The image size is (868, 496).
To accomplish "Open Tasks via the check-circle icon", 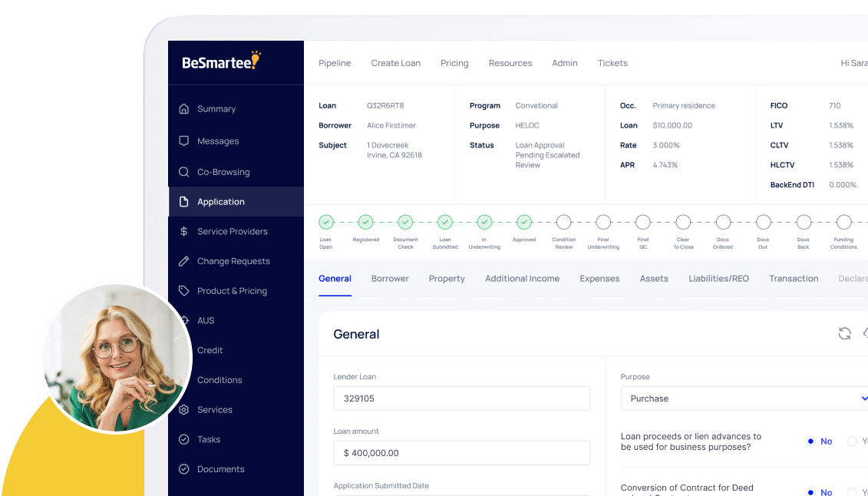I will 183,439.
